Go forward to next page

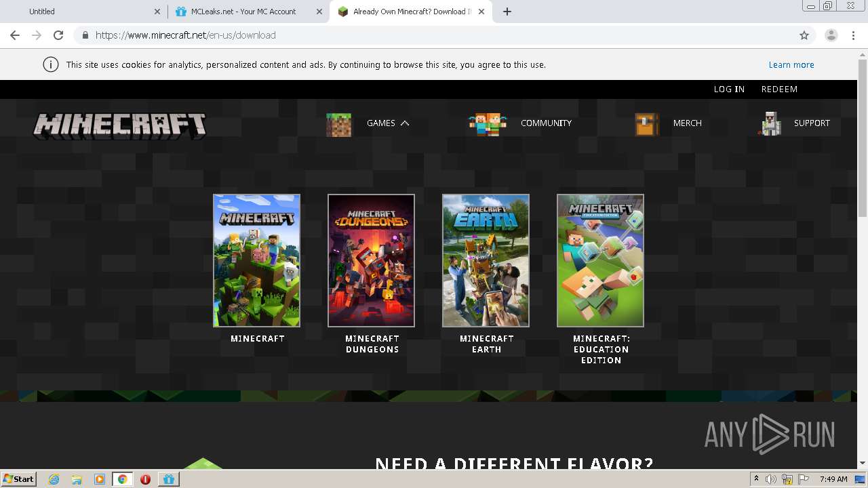point(37,35)
